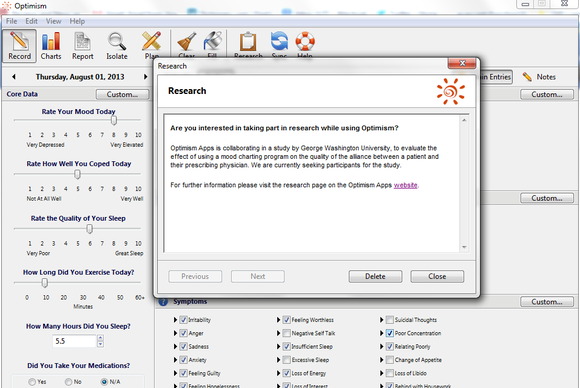The width and height of the screenshot is (580, 388).
Task: Expand Relating Poorly triangle
Action: [381, 347]
